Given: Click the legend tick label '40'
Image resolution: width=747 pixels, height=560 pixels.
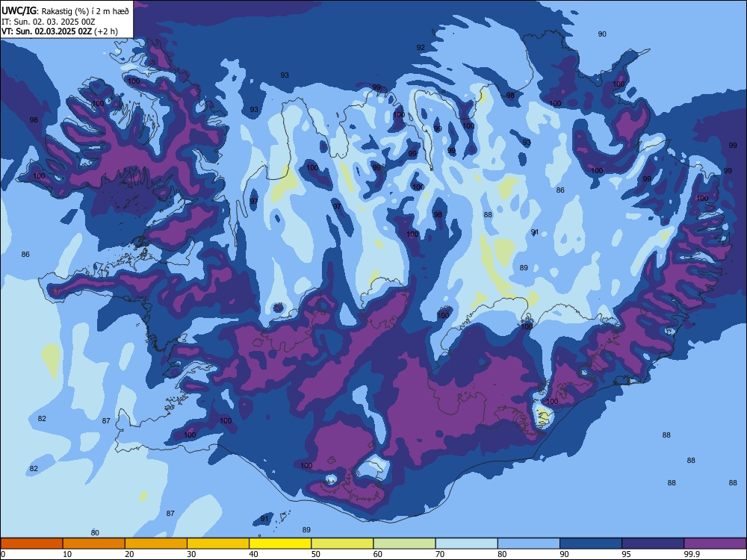Looking at the screenshot, I should tap(254, 554).
